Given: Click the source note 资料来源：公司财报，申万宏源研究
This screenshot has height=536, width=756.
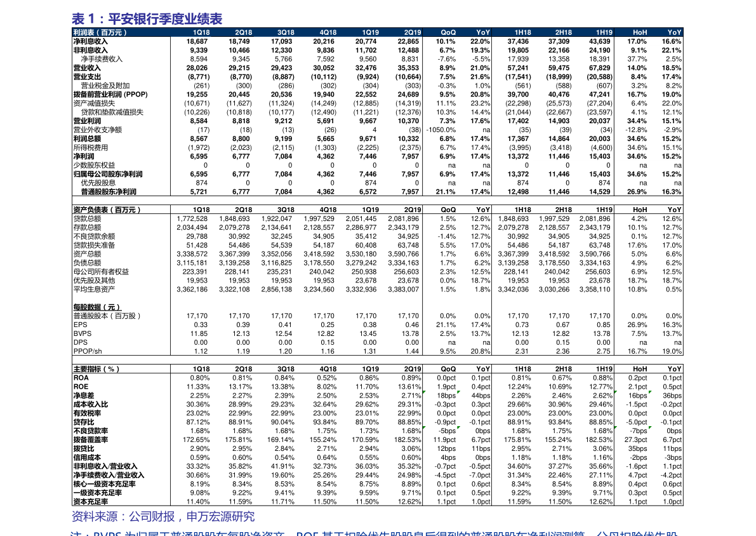Looking at the screenshot, I should 163,516.
